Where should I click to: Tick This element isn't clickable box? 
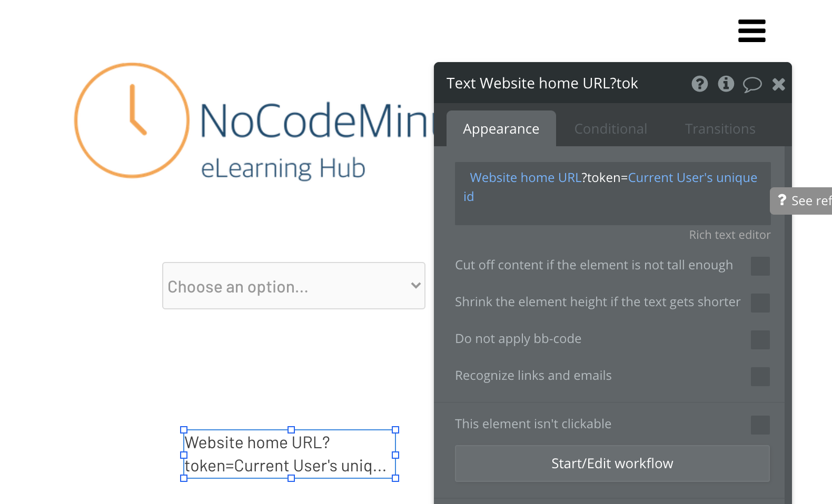coord(760,425)
